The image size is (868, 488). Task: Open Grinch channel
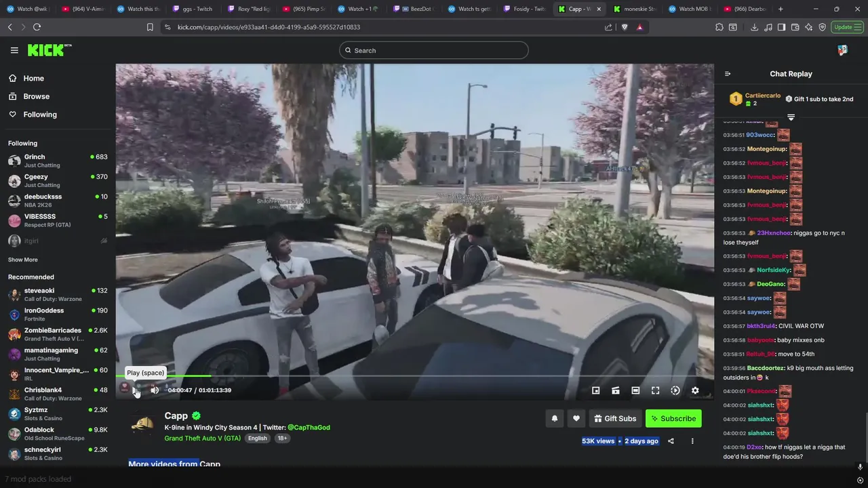coord(58,161)
